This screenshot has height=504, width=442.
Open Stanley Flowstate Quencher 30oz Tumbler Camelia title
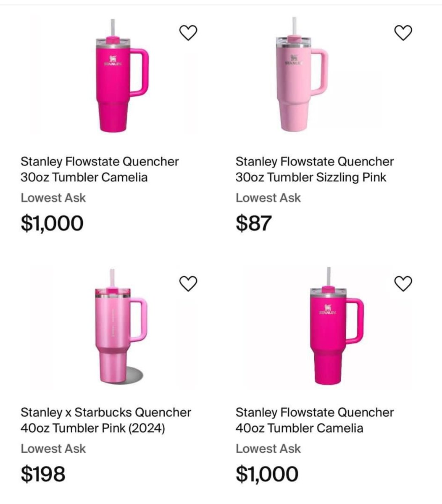click(100, 169)
